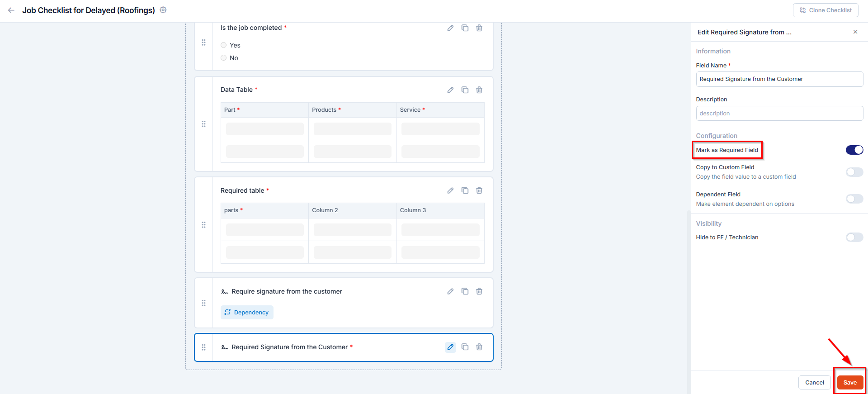
Task: Click the 'Column 3' header
Action: pos(440,210)
